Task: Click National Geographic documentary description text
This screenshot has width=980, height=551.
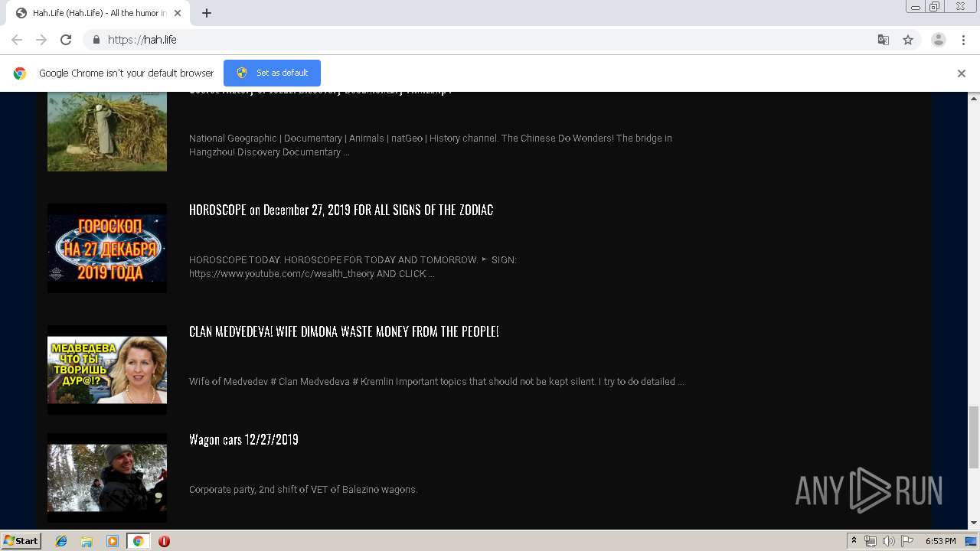Action: [x=430, y=145]
